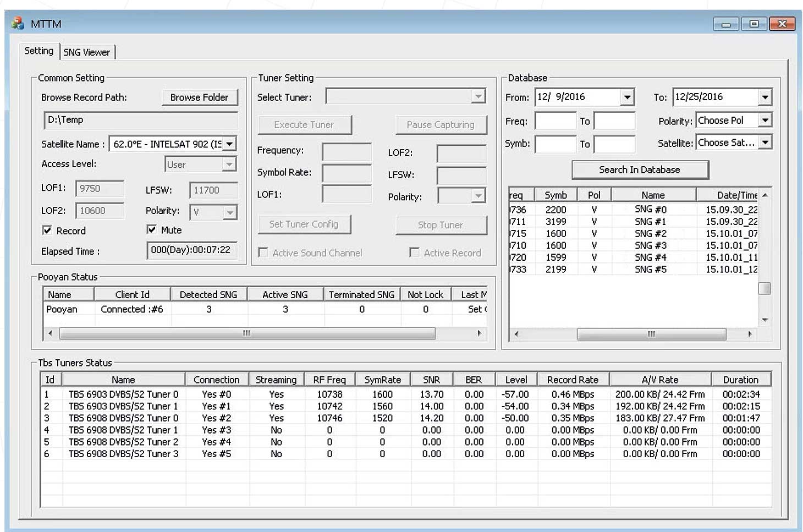Click the MTTM application icon in title bar
Image resolution: width=803 pixels, height=532 pixels.
pyautogui.click(x=18, y=23)
